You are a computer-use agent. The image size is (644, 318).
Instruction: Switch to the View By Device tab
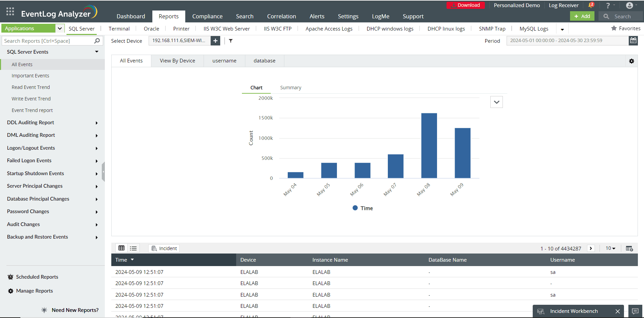point(177,60)
